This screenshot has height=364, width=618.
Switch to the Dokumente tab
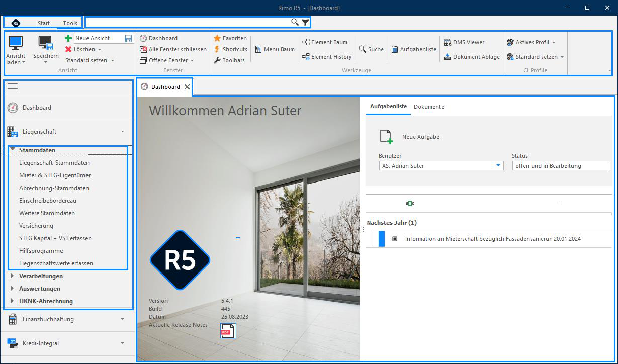(429, 107)
